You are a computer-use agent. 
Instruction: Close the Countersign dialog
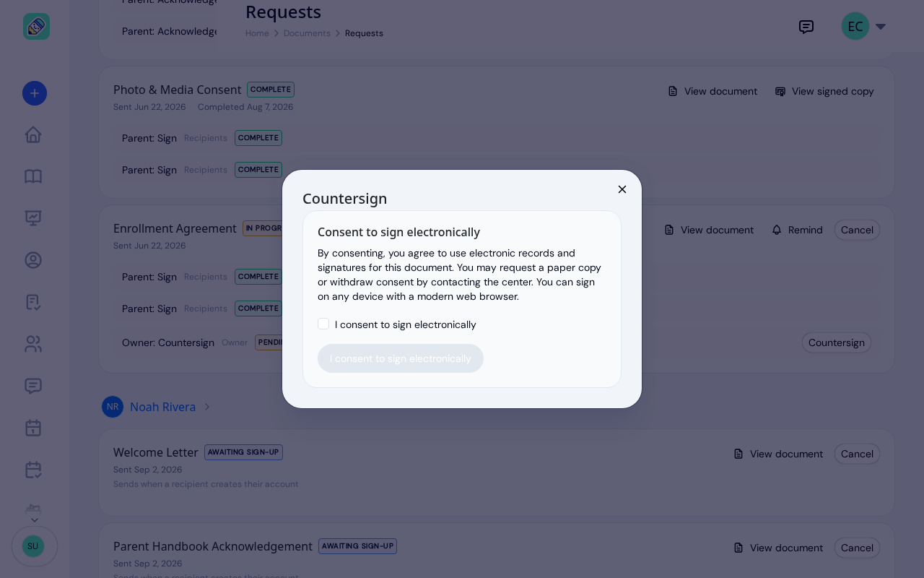[622, 189]
